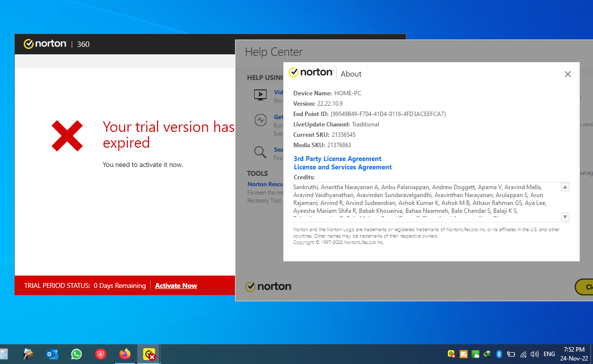Open the file cabinet tool app in taskbar
593x364 pixels.
pyautogui.click(x=29, y=354)
